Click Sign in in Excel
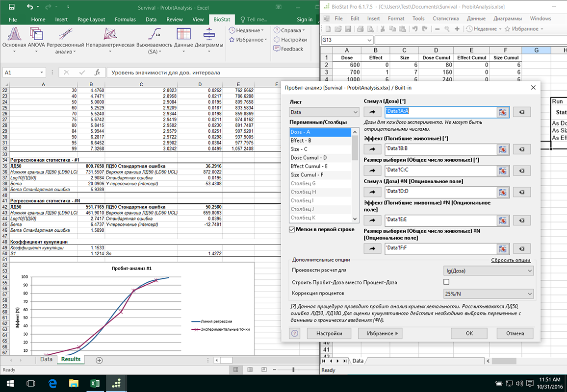This screenshot has height=392, width=567. click(x=305, y=20)
